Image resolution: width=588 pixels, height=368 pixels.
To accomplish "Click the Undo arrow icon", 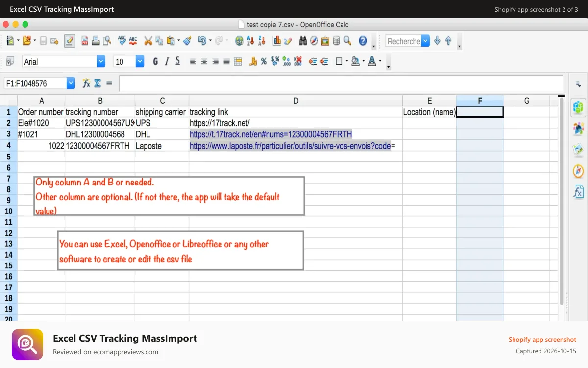I will [x=202, y=41].
